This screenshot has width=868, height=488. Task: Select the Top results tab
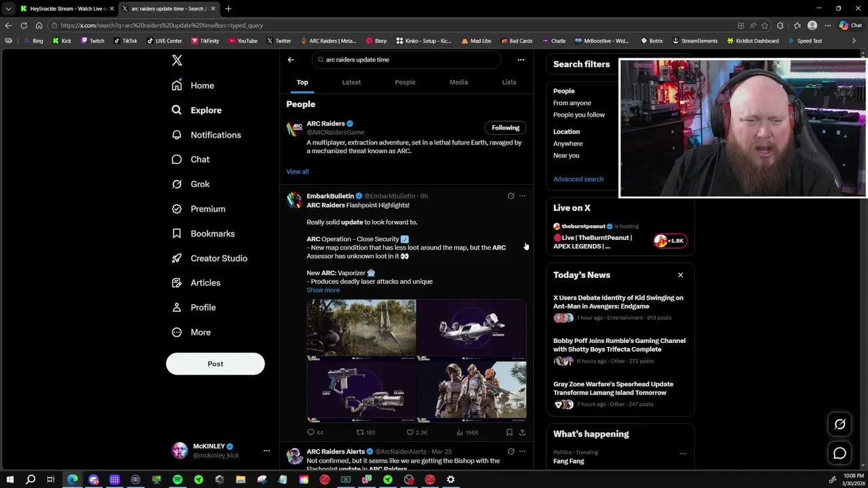(x=302, y=82)
